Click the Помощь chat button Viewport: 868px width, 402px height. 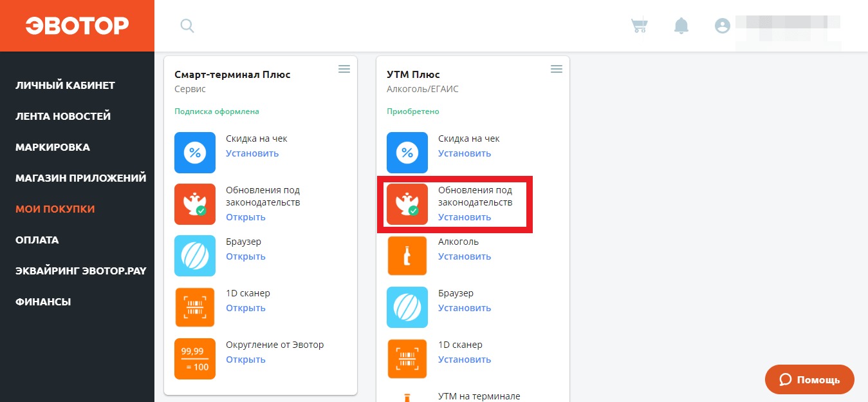[809, 379]
